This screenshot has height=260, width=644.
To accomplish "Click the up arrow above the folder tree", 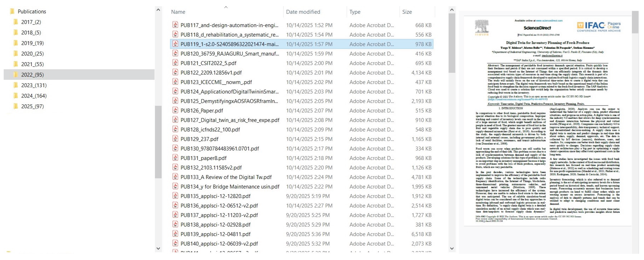I will click(158, 10).
